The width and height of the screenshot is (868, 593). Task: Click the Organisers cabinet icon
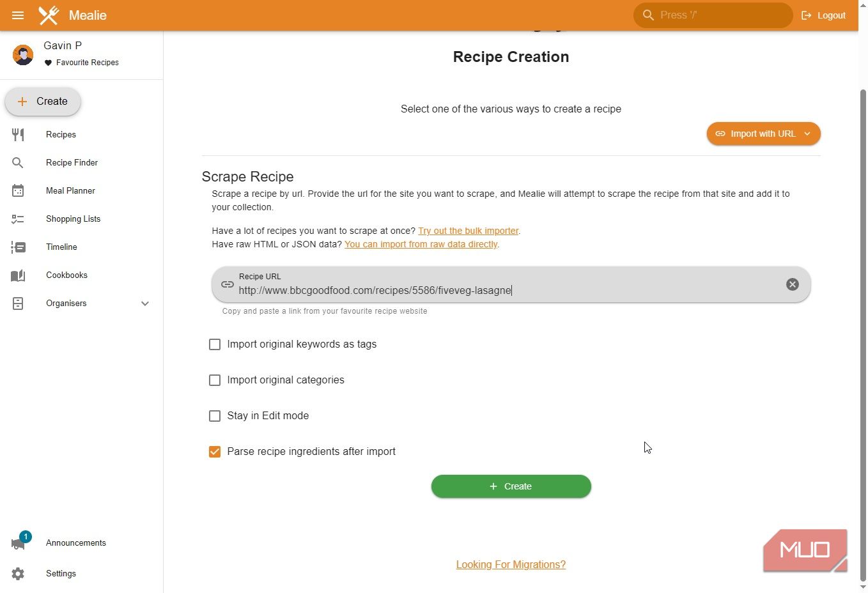point(18,303)
